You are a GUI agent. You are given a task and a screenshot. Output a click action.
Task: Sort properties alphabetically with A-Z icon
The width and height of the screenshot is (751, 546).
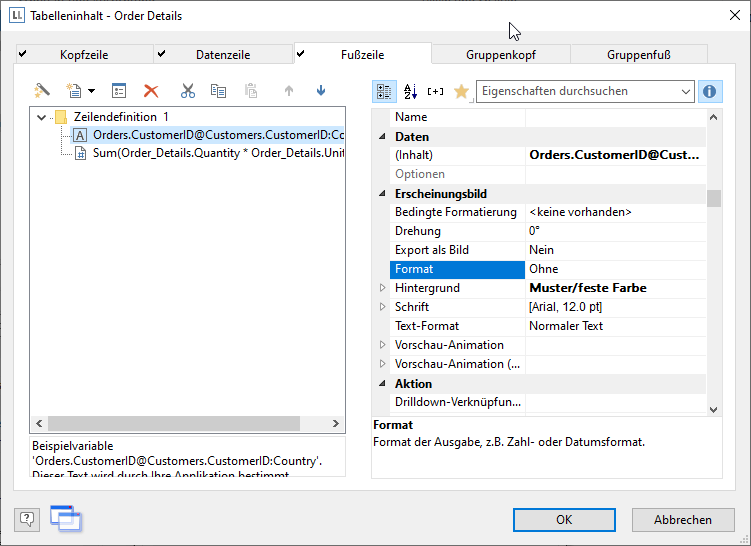click(410, 91)
